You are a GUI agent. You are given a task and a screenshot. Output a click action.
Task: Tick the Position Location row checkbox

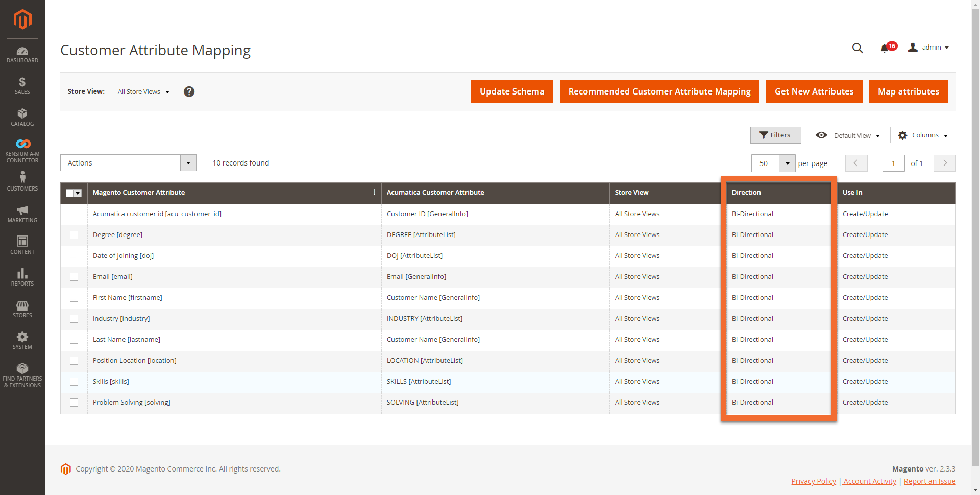[x=74, y=361]
